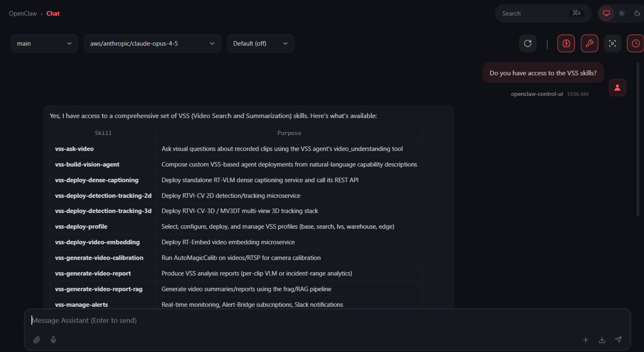Viewport: 644px width, 352px height.
Task: Select the vss-generate-video-calibration cell
Action: pyautogui.click(x=103, y=258)
